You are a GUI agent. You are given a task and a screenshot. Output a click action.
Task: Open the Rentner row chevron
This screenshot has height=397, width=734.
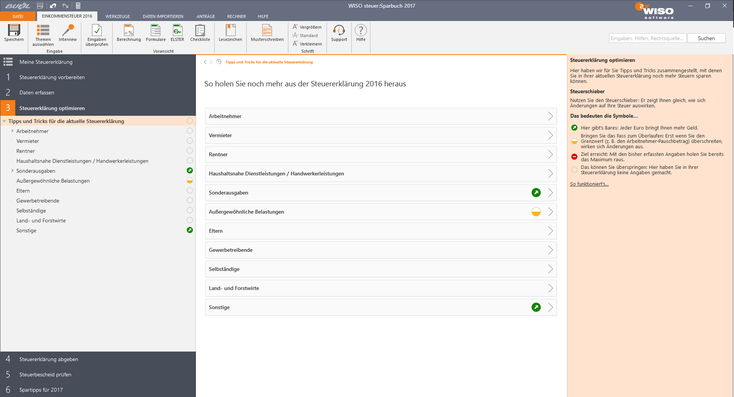point(550,154)
